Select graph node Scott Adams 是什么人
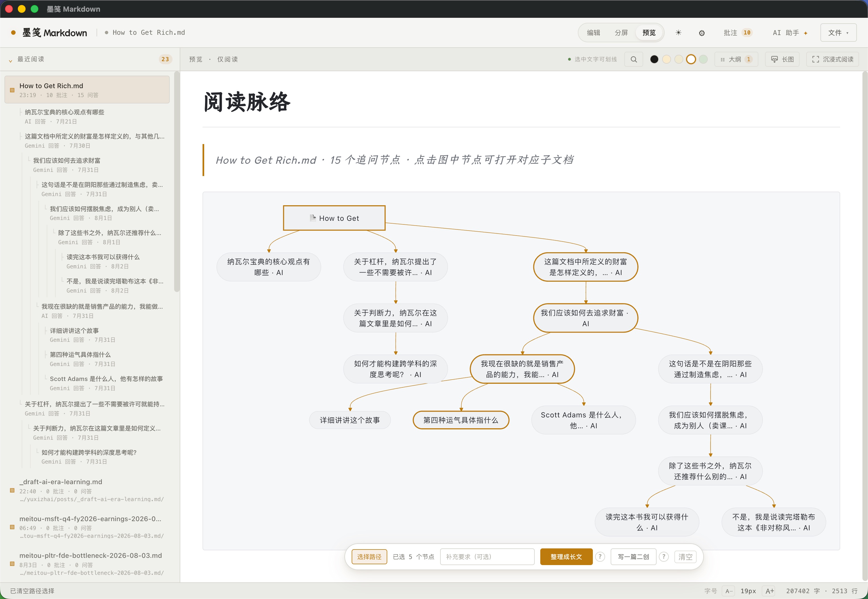The height and width of the screenshot is (599, 868). [x=583, y=420]
